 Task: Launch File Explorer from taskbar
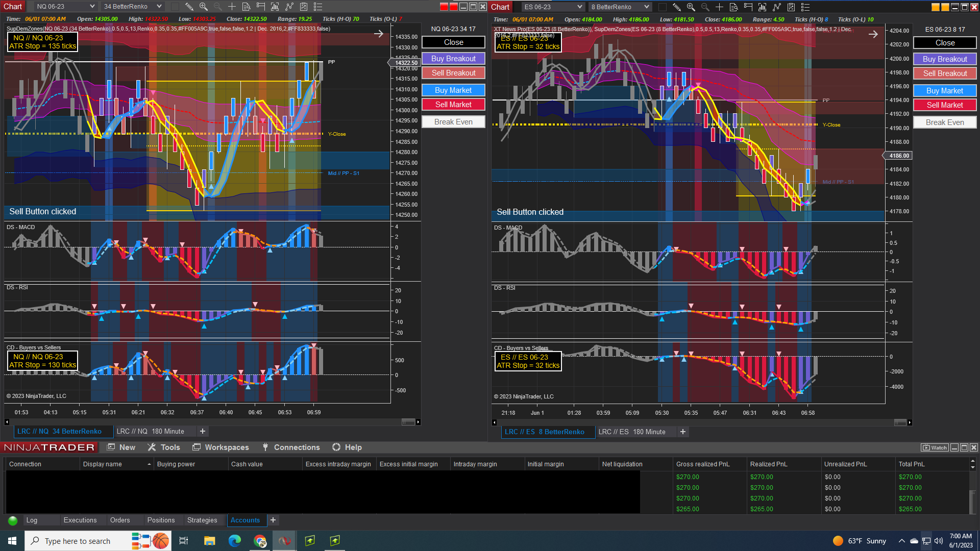[209, 541]
